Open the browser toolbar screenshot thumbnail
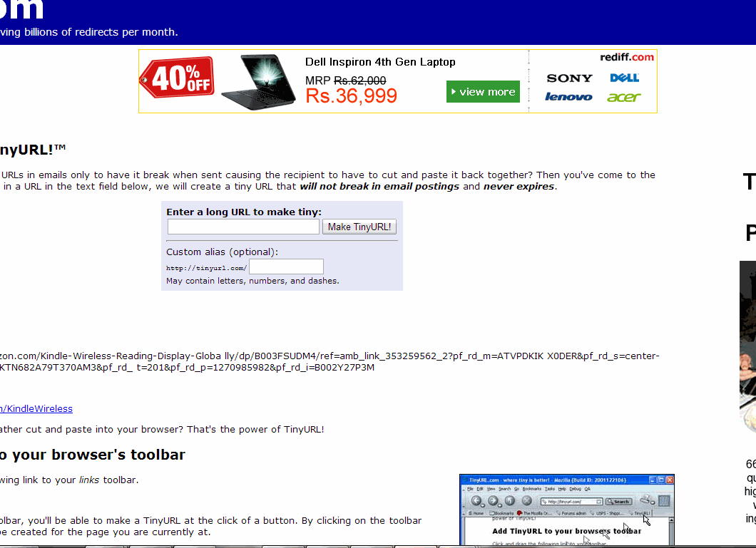This screenshot has width=756, height=548. 567,510
